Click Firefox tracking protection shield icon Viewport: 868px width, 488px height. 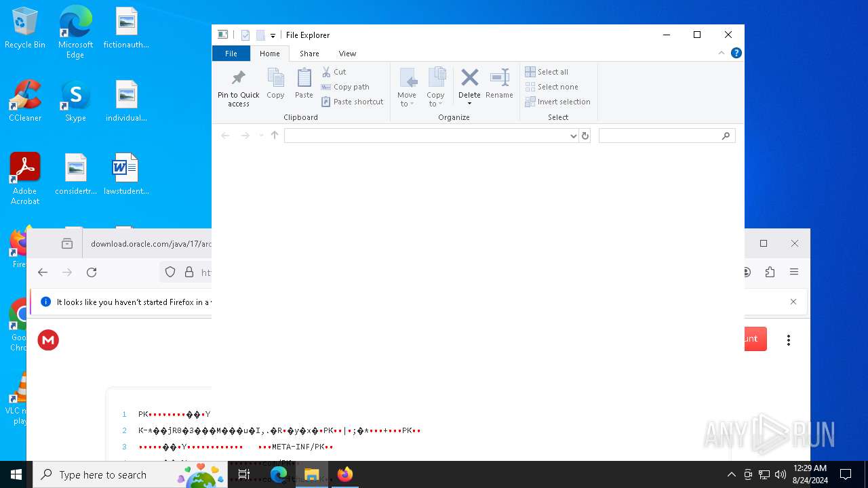click(x=170, y=272)
